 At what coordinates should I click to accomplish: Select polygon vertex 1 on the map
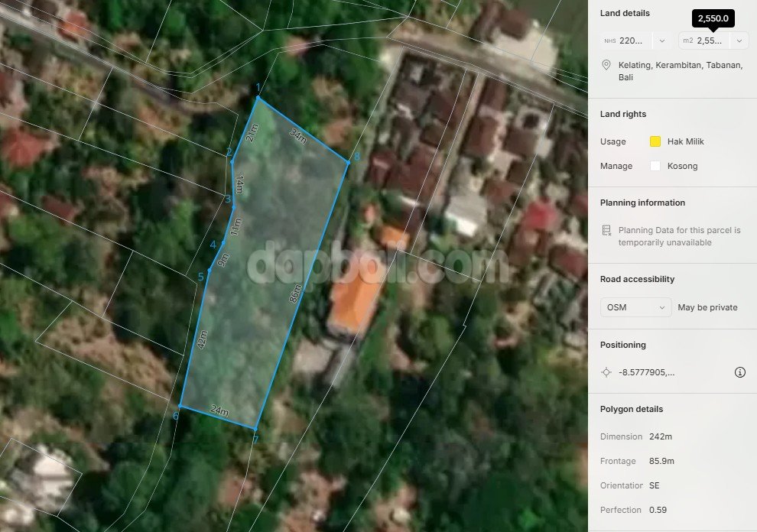258,98
